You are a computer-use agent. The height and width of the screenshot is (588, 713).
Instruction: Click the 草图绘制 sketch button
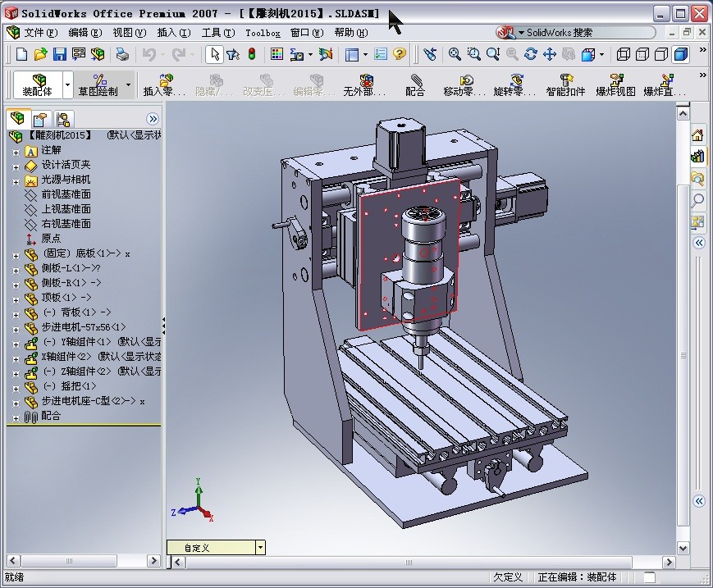point(98,84)
